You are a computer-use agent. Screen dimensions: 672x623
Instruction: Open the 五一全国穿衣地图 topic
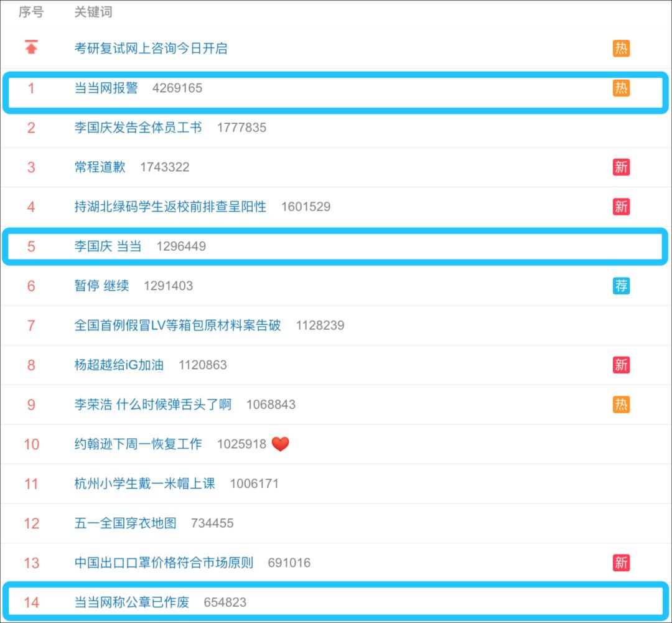[125, 523]
